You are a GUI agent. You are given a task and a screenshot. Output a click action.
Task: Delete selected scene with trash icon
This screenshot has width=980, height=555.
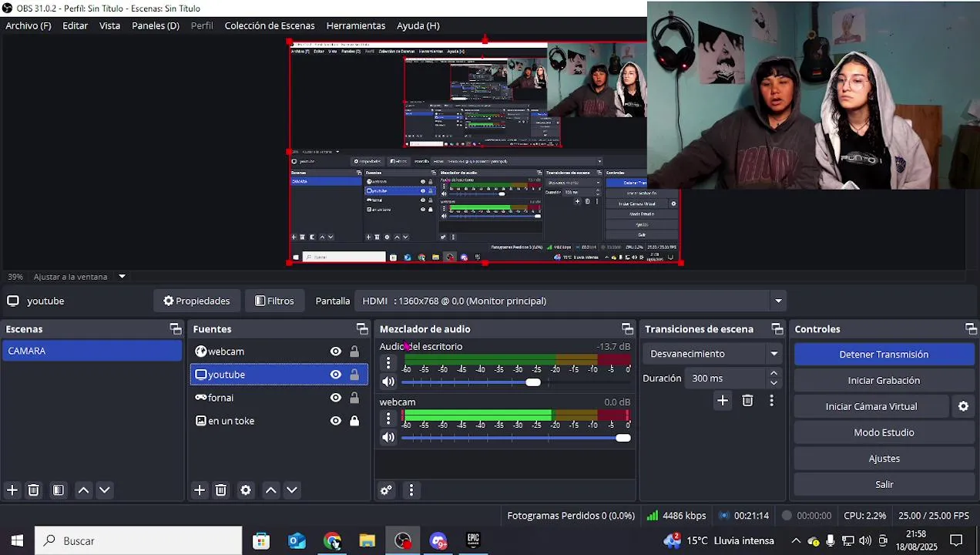pos(34,490)
